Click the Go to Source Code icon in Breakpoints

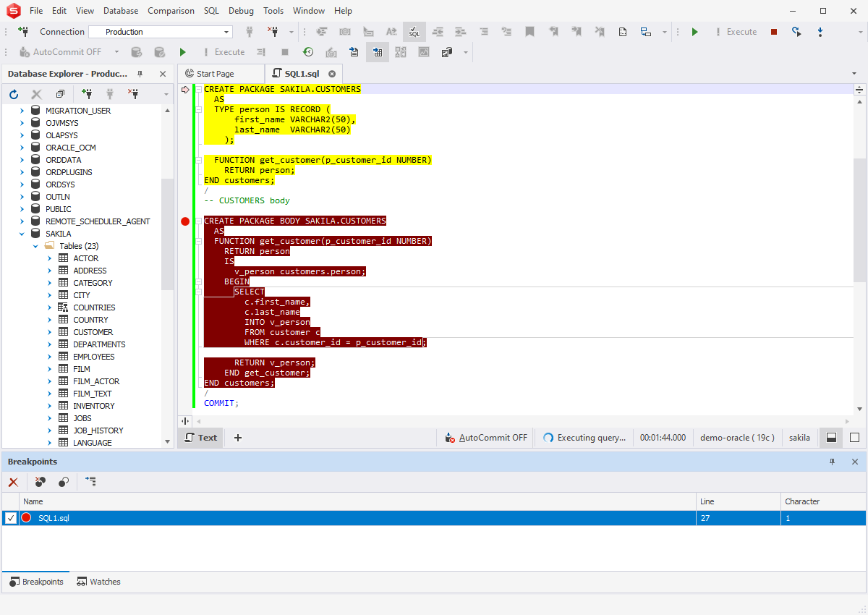coord(90,481)
